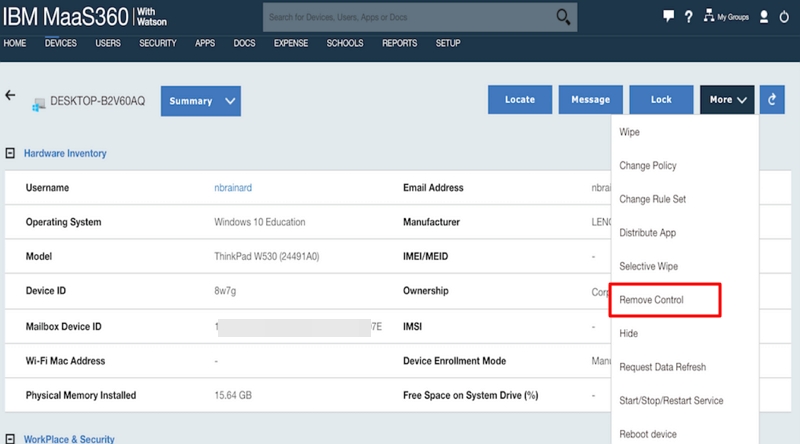Click the Mailbox Device ID label

(x=63, y=327)
